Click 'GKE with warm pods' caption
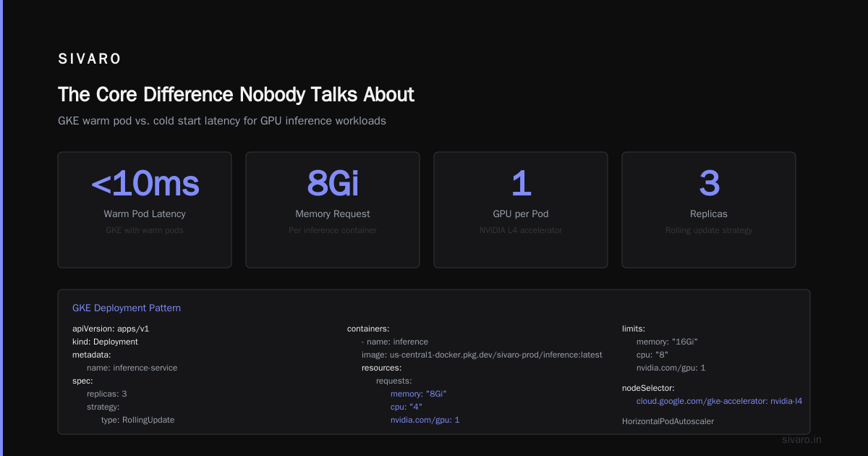 [145, 230]
